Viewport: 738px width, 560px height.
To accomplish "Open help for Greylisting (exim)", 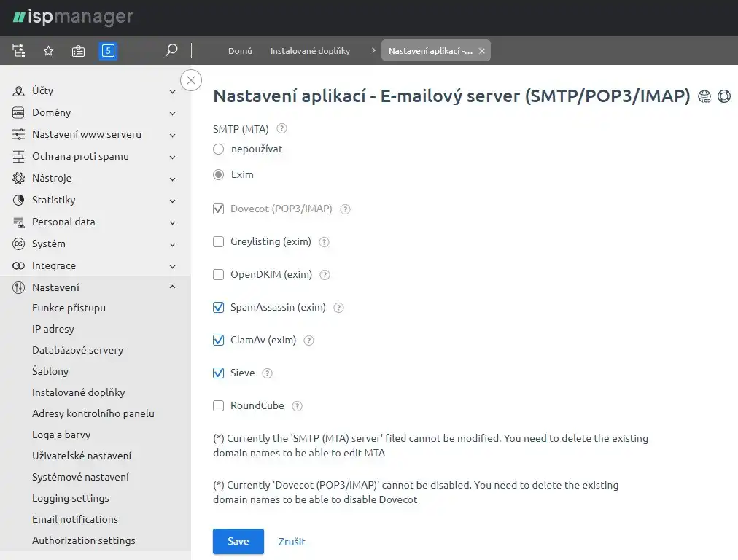I will coord(324,242).
